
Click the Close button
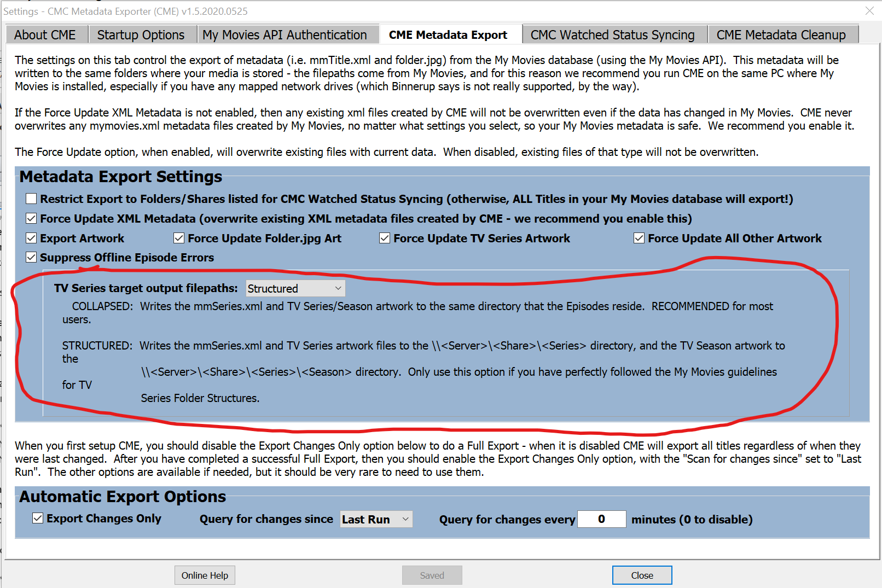(642, 575)
